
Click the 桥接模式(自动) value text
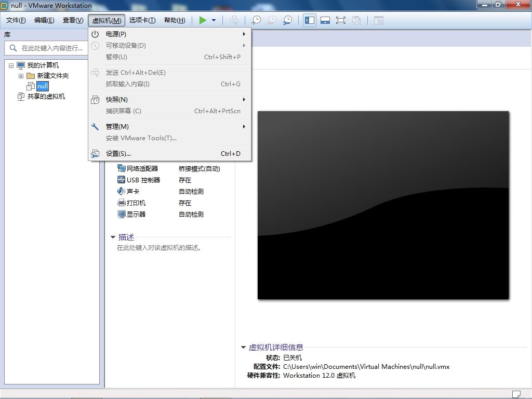tap(199, 169)
